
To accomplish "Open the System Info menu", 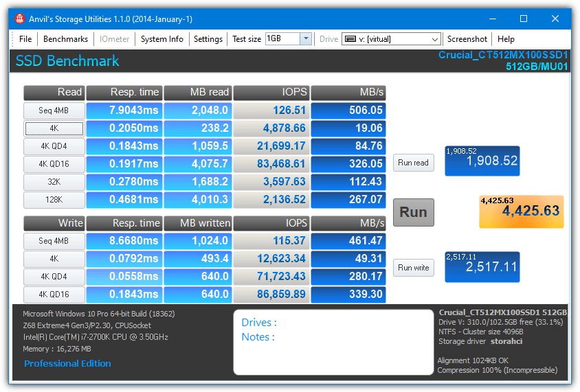I will (161, 39).
